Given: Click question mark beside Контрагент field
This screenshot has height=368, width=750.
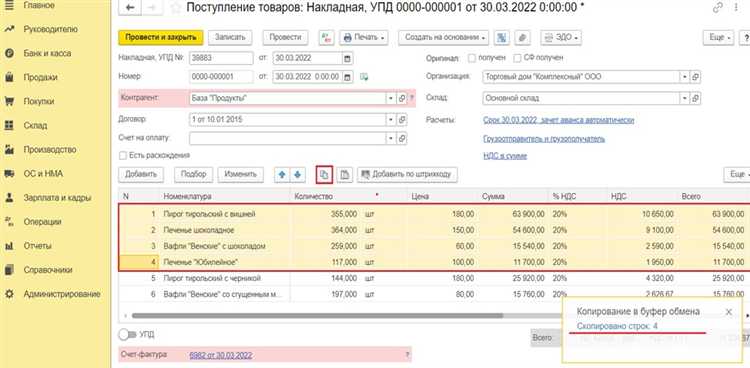Looking at the screenshot, I should click(412, 98).
